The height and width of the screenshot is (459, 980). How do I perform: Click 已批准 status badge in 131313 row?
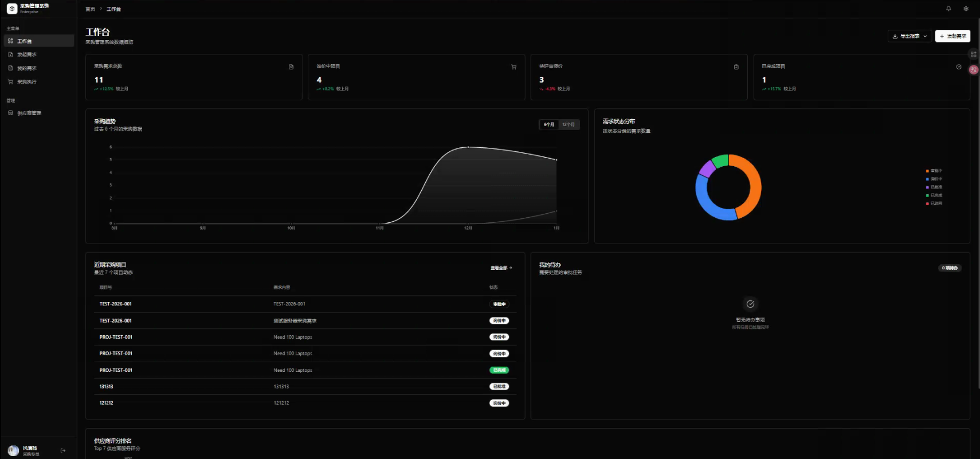(499, 387)
